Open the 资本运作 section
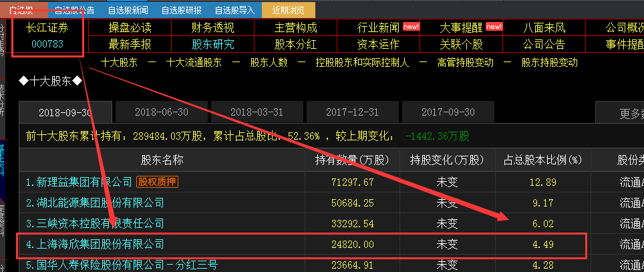 378,44
